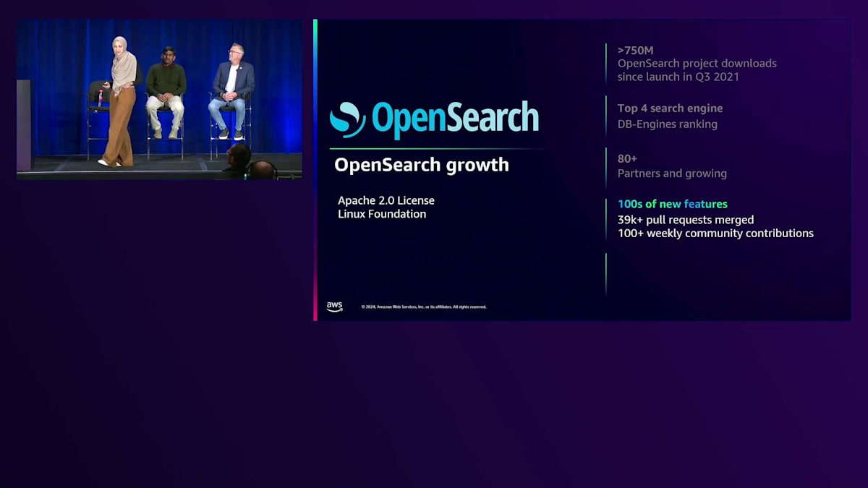Select the 'Linux Foundation' text
The height and width of the screenshot is (488, 868).
tap(382, 214)
